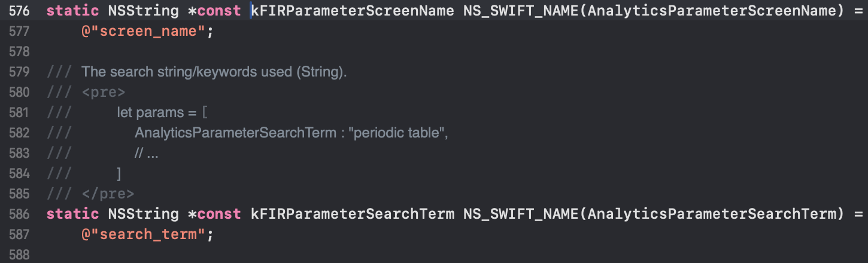Place cursor in kFIRParameterSearchTerm identifier
868x263 pixels.
tap(352, 214)
